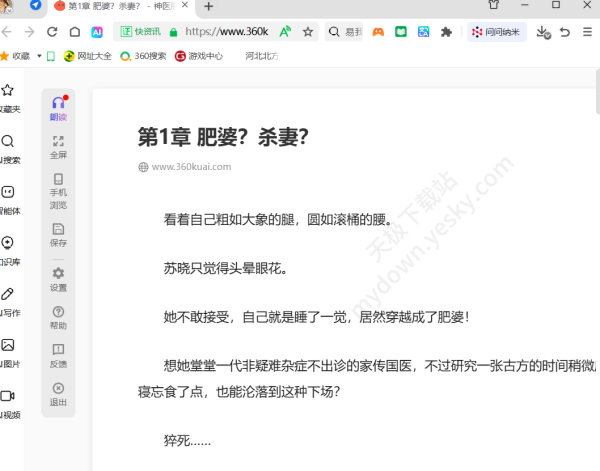Send feedback with the 反馈 icon
Screen dimensions: 600x471
[x=58, y=355]
